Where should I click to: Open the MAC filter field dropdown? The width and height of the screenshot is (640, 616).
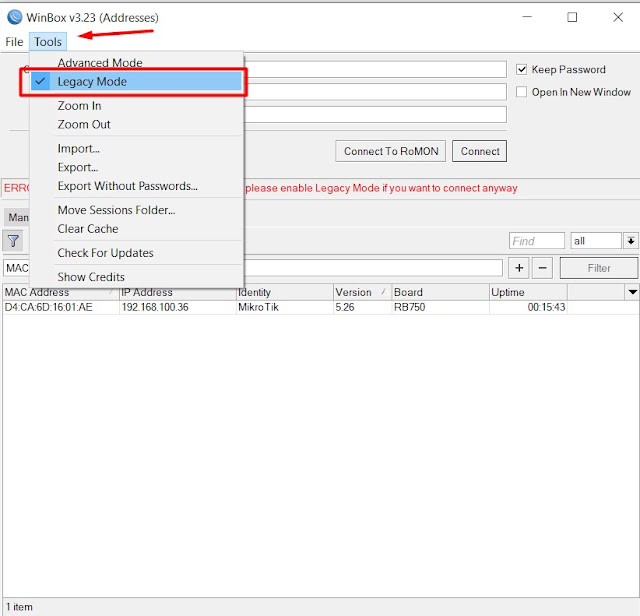coord(16,268)
